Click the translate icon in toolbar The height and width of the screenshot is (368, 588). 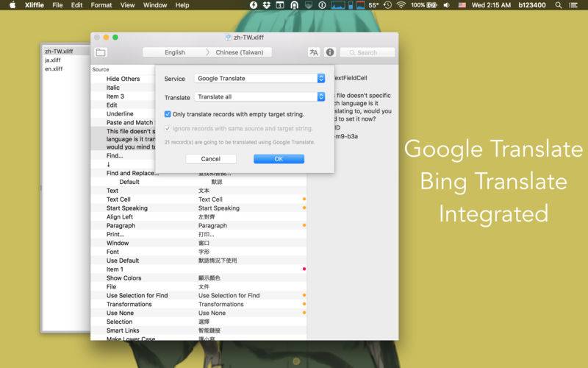tap(314, 52)
